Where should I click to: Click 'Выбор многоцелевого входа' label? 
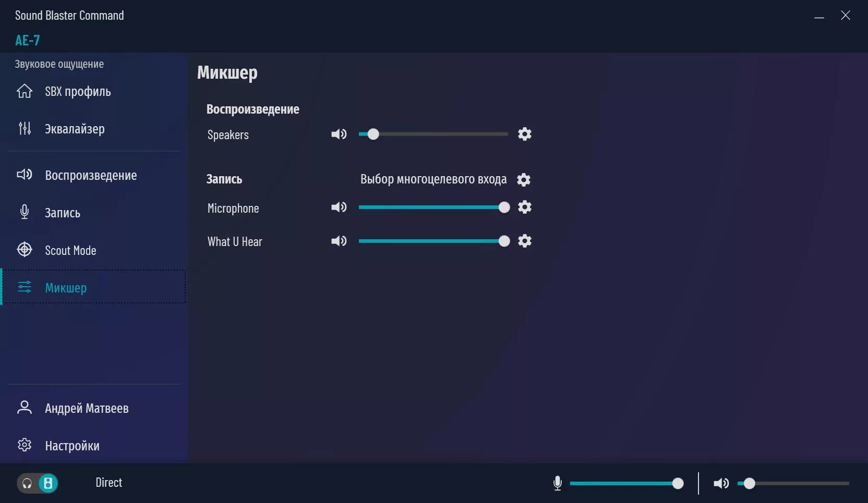pyautogui.click(x=433, y=179)
